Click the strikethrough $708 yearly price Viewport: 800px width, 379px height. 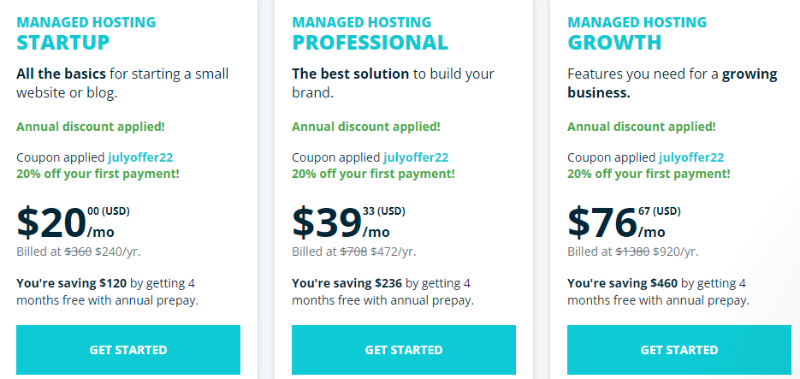tap(354, 251)
